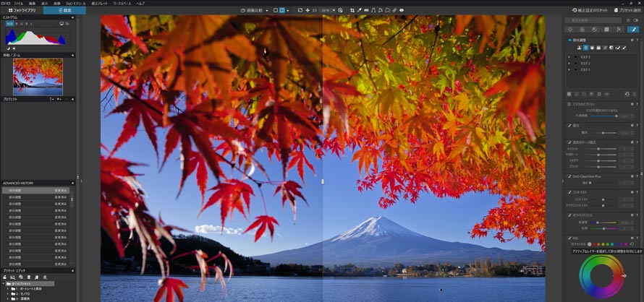Viewport: 644px width, 302px height.
Task: Select the pan hand-move tool
Action: pyautogui.click(x=308, y=10)
